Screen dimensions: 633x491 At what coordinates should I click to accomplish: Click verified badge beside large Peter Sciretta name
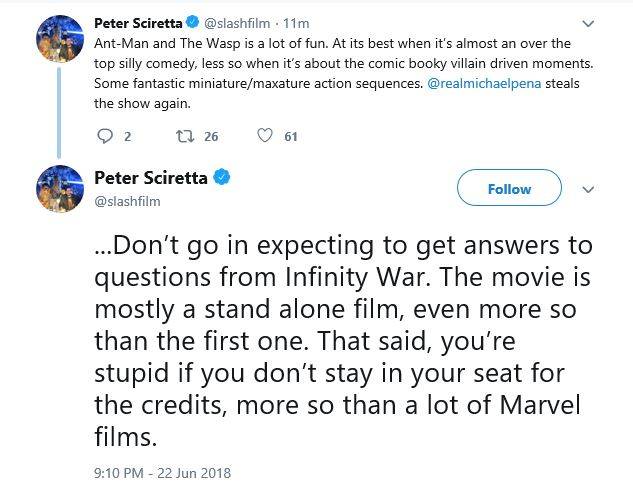click(x=222, y=177)
